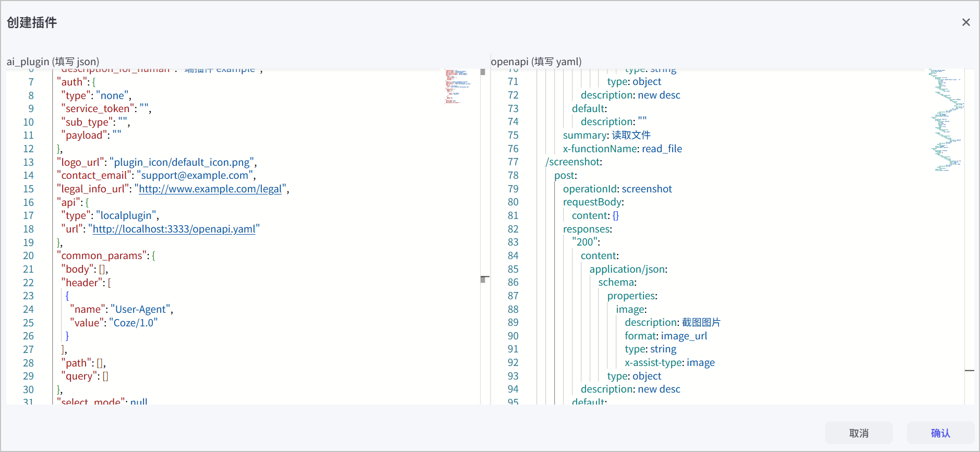Click the requestBody: line

593,202
